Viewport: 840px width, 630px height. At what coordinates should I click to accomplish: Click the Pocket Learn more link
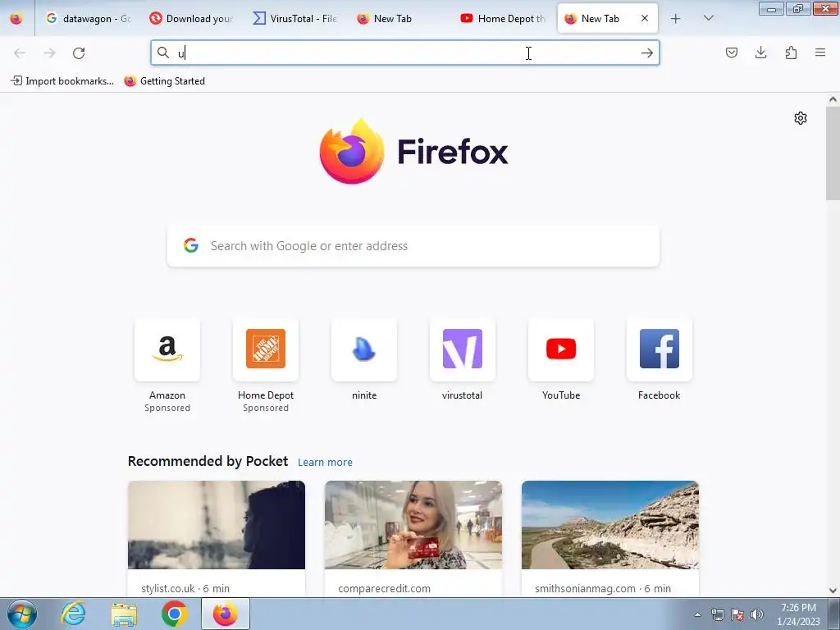325,463
